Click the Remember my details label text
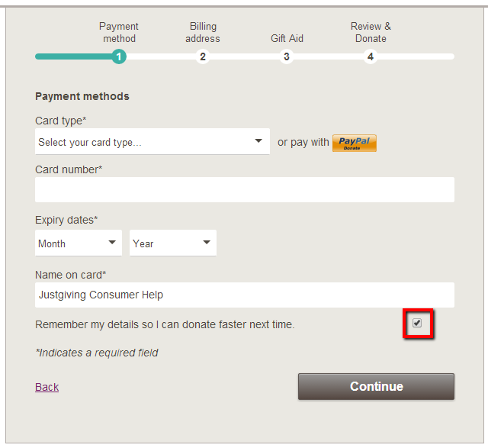Image resolution: width=488 pixels, height=448 pixels. click(165, 324)
